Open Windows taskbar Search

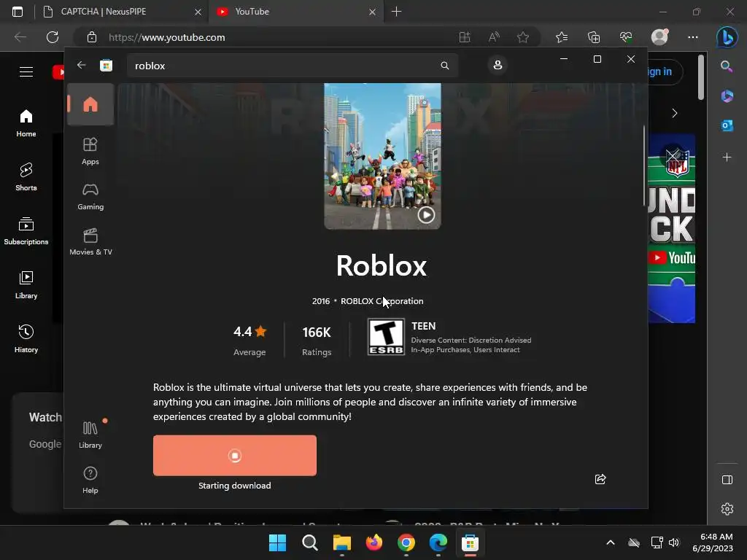pos(309,542)
